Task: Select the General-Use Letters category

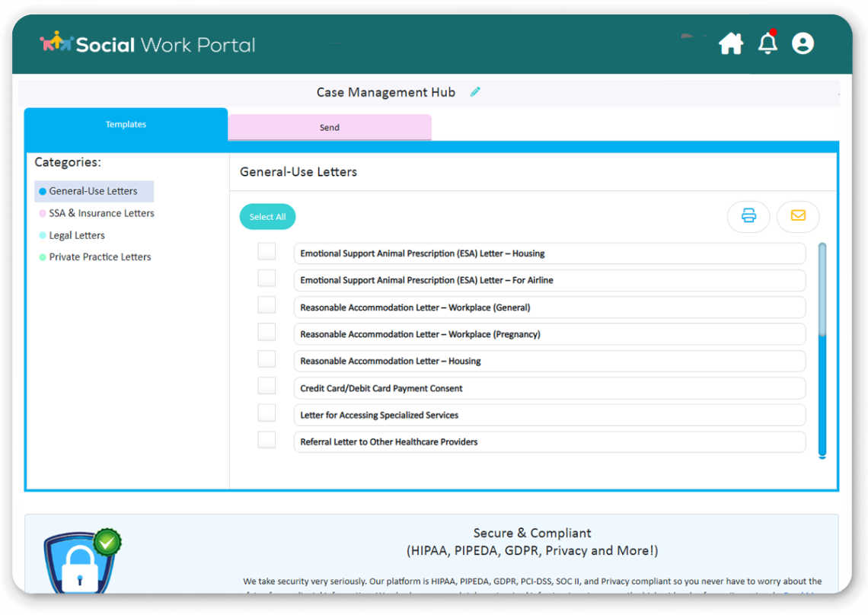Action: click(94, 191)
